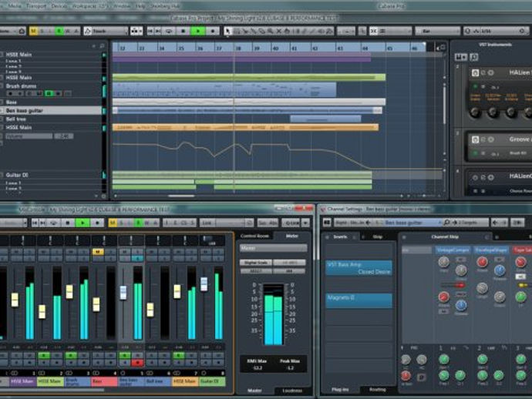
Task: Switch to the Meter tab
Action: pos(291,236)
